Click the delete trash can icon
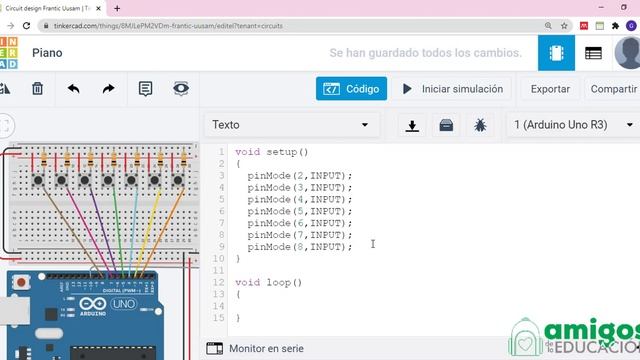The width and height of the screenshot is (640, 360). tap(38, 89)
